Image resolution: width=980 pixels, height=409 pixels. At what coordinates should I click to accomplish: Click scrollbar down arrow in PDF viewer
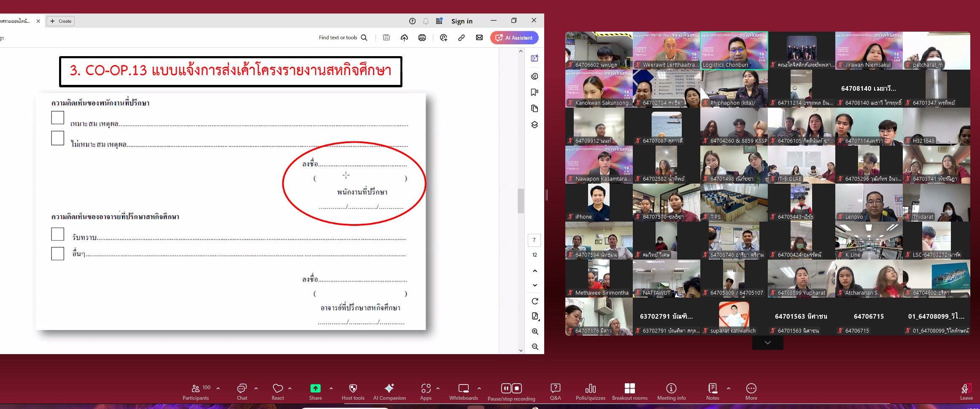tap(521, 350)
